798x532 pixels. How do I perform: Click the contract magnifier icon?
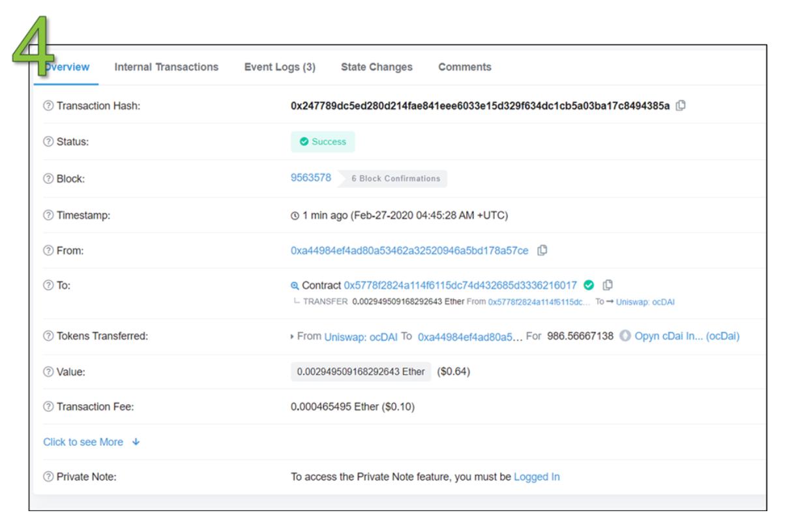coord(295,286)
